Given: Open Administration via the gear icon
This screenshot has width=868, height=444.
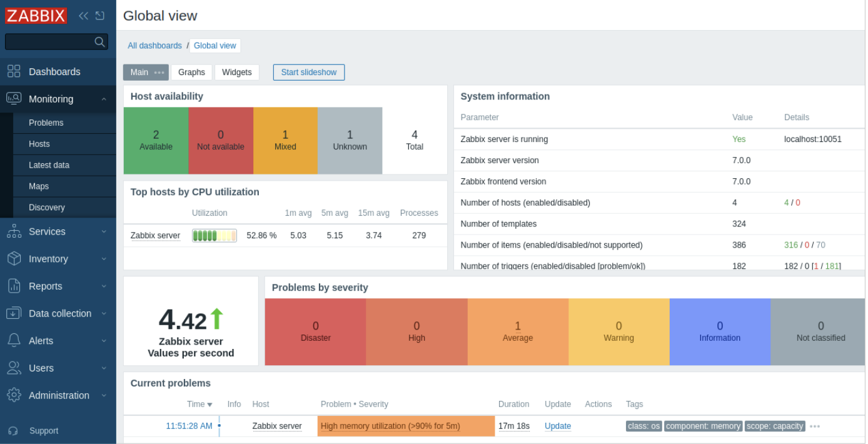Looking at the screenshot, I should click(14, 395).
